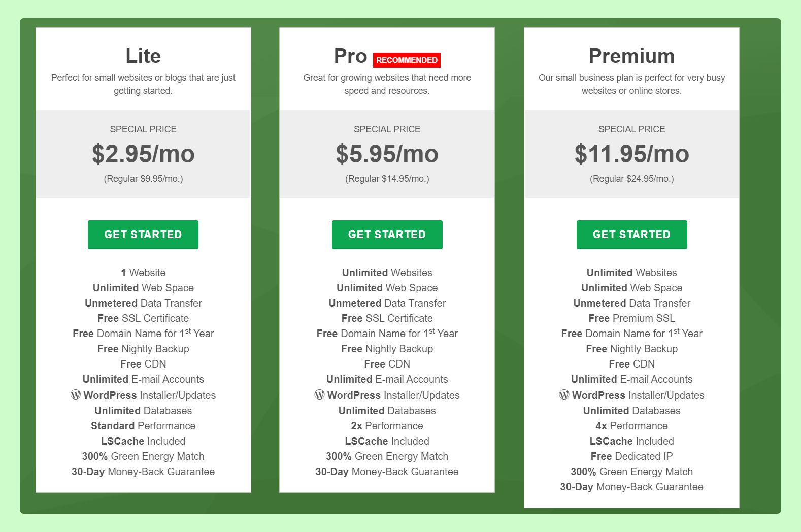Click WordPress logo icon in Lite plan
Viewport: 801px width, 532px height.
point(76,395)
